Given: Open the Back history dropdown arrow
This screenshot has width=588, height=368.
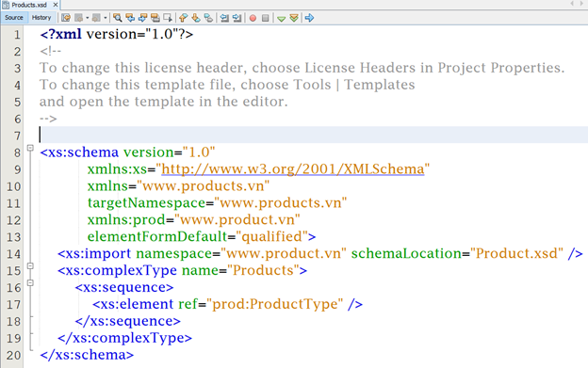Looking at the screenshot, I should (x=88, y=18).
